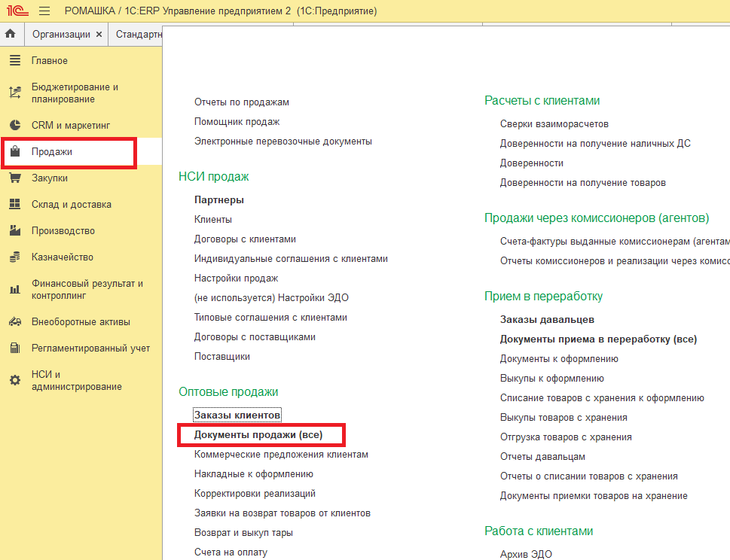This screenshot has width=730, height=560.
Task: Click the Склад и доставка icon
Action: coord(15,204)
